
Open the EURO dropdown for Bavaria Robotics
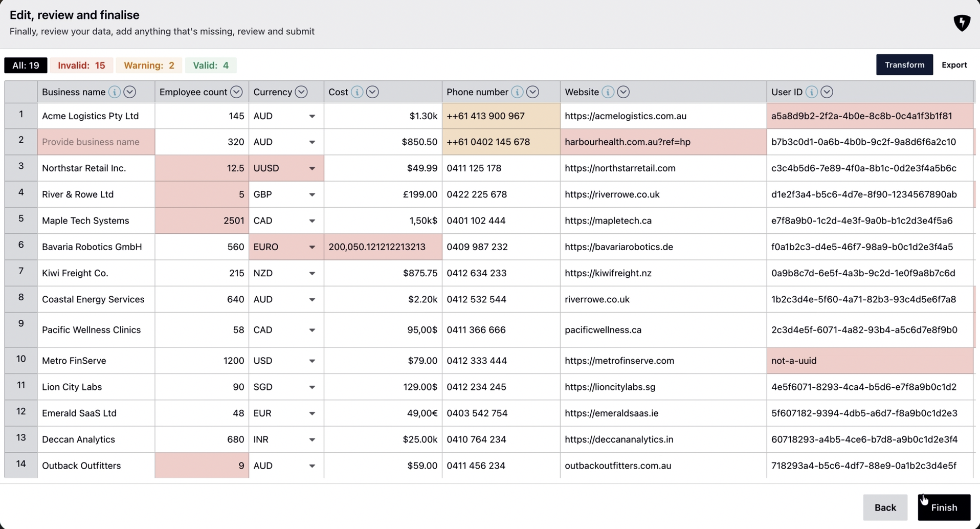312,247
